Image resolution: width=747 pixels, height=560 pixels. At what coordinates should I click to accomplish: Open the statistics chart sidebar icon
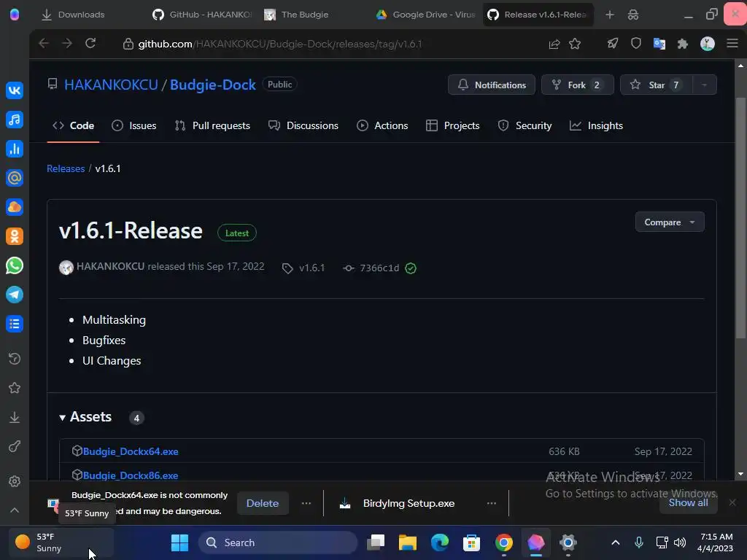pos(15,149)
